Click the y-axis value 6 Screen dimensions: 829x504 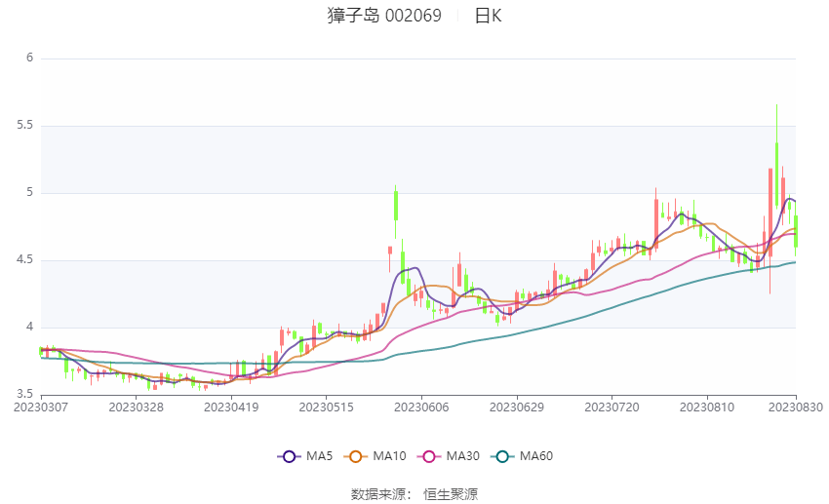click(30, 58)
